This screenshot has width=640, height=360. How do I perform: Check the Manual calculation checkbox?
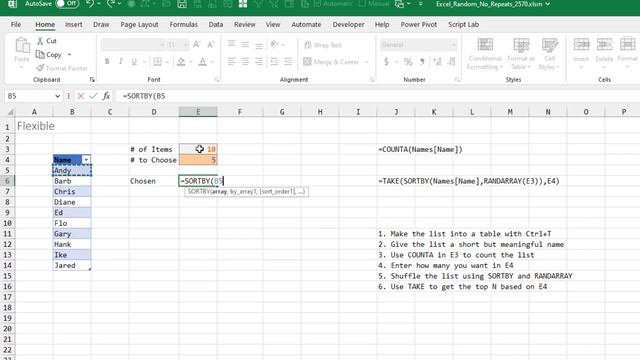tap(362, 4)
